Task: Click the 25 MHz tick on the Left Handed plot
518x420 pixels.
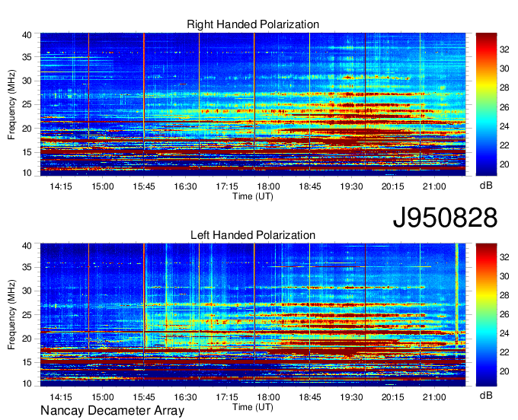Action: pyautogui.click(x=27, y=315)
